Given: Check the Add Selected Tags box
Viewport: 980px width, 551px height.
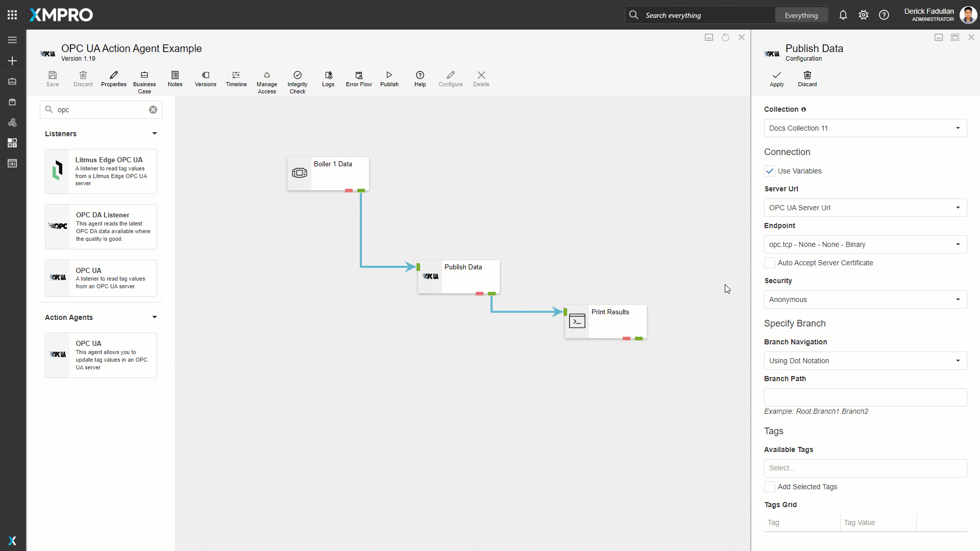Looking at the screenshot, I should [x=770, y=487].
